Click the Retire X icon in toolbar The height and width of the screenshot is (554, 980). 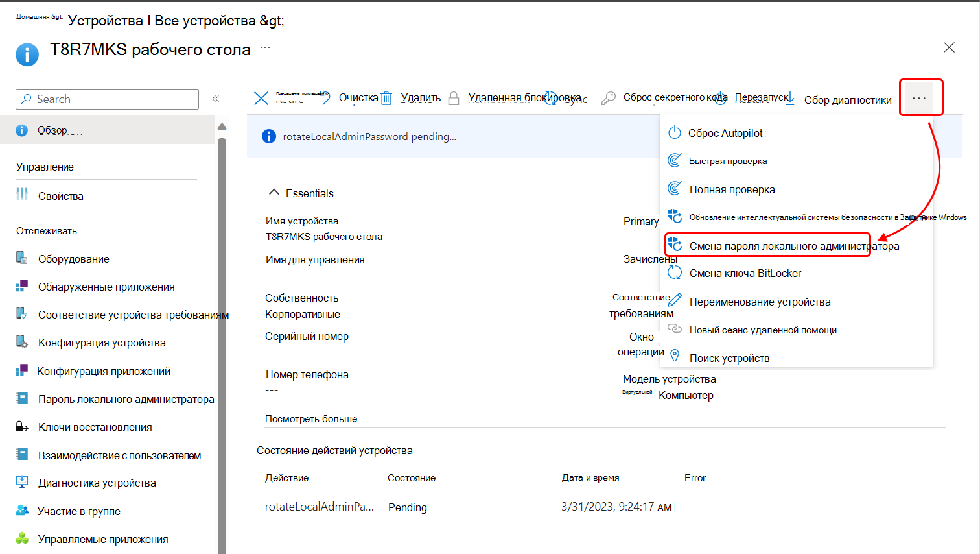click(261, 98)
